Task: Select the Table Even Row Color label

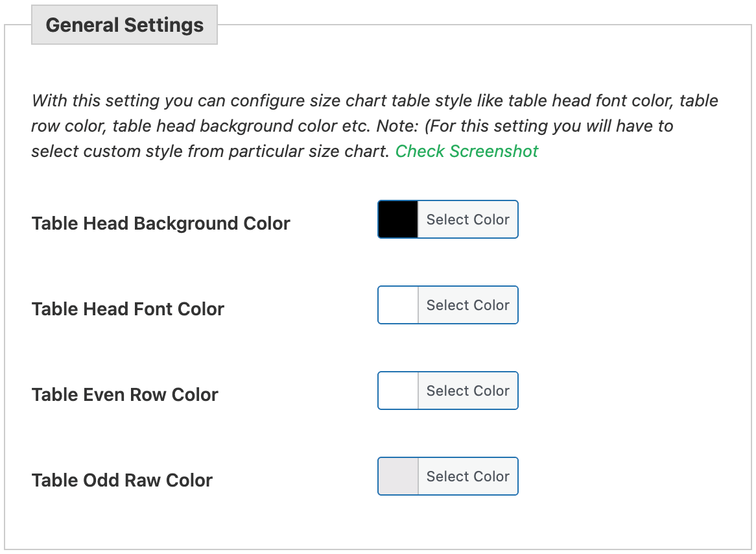Action: [124, 394]
